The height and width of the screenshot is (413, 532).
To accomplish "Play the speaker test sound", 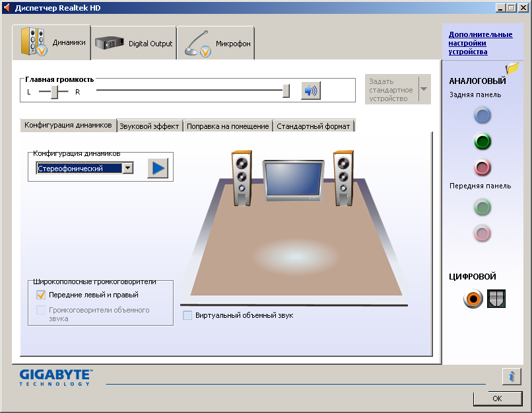I will [x=158, y=168].
